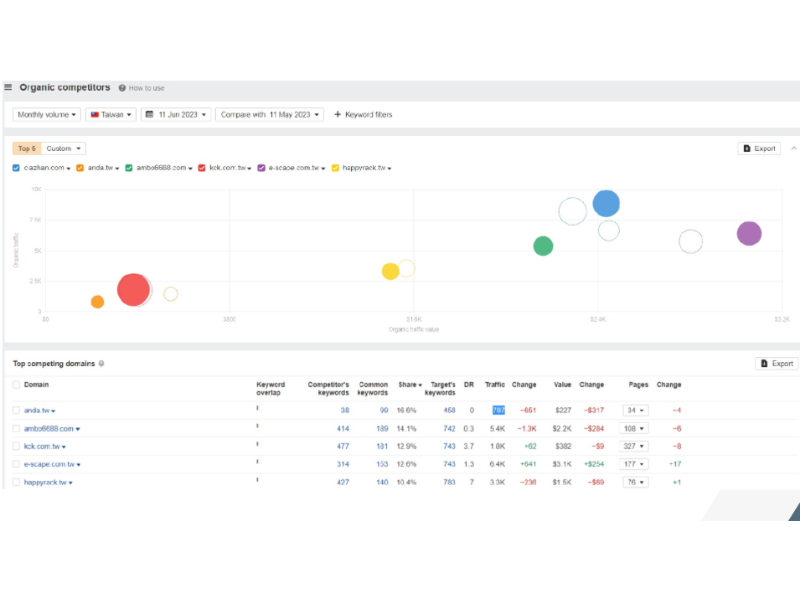The image size is (800, 600).
Task: Click the How to use help icon
Action: point(122,88)
